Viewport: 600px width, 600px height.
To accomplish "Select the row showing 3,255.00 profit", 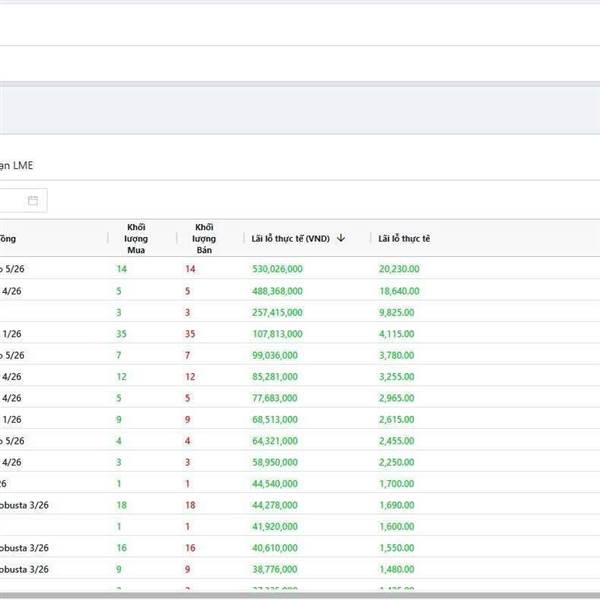I will point(397,377).
